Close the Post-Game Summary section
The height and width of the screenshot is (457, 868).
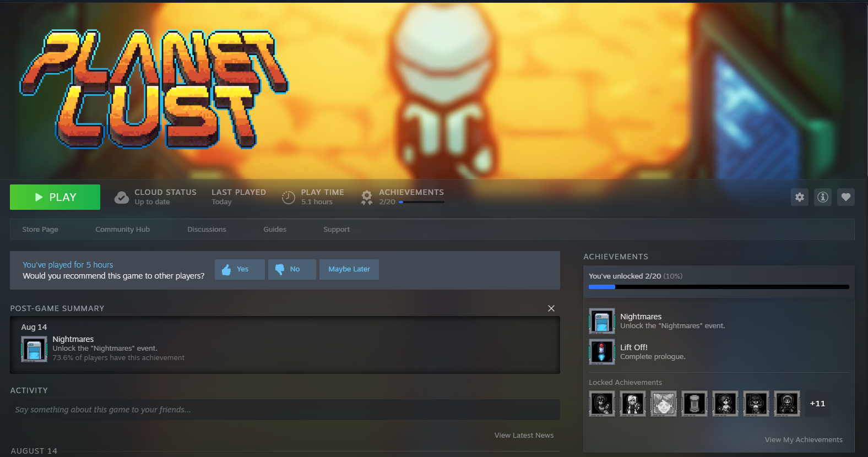551,308
